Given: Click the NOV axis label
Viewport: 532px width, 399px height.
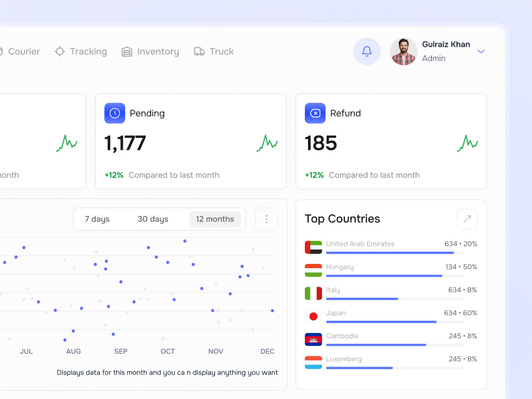Looking at the screenshot, I should click(x=216, y=352).
